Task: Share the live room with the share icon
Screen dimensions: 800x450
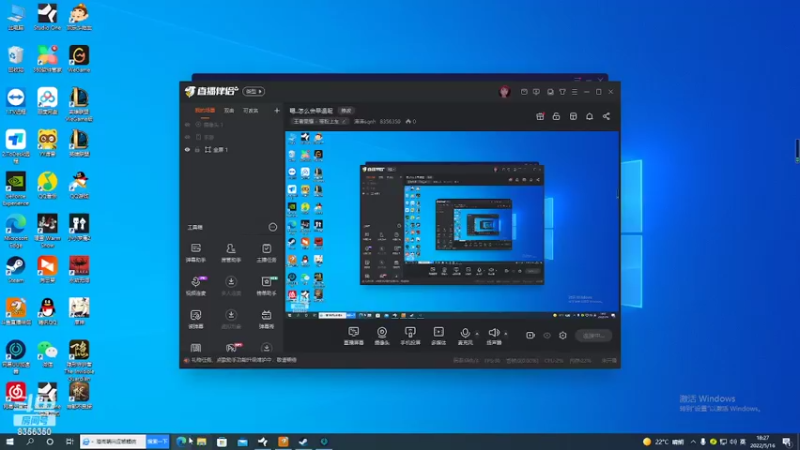Action: click(x=606, y=116)
